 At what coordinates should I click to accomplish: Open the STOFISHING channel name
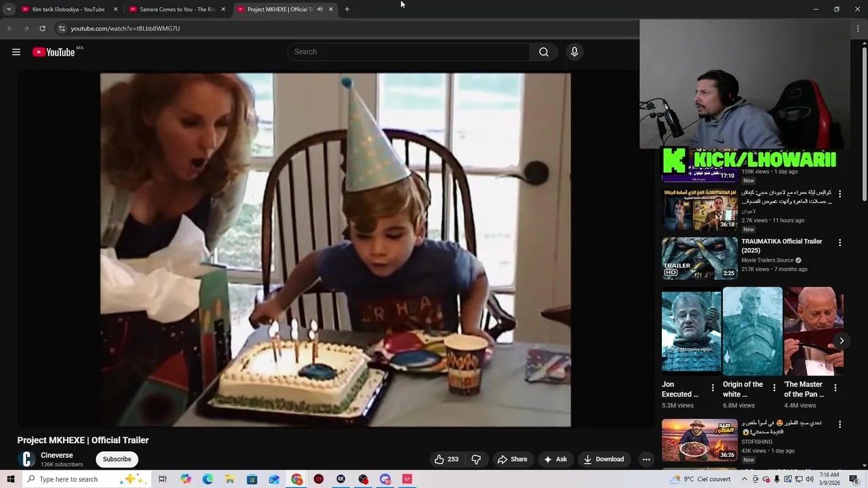757,442
